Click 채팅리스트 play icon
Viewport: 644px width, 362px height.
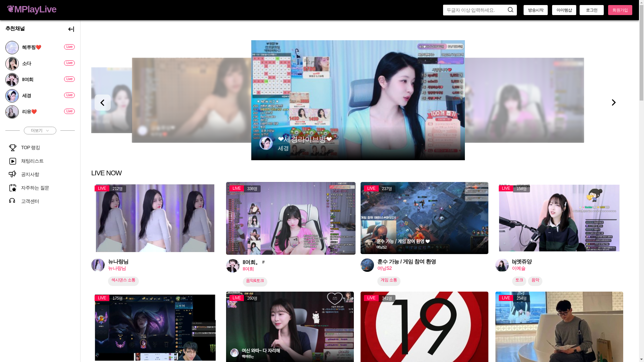12,161
